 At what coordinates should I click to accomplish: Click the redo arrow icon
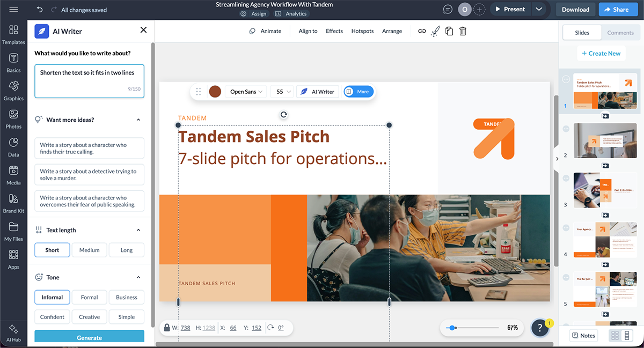[54, 10]
